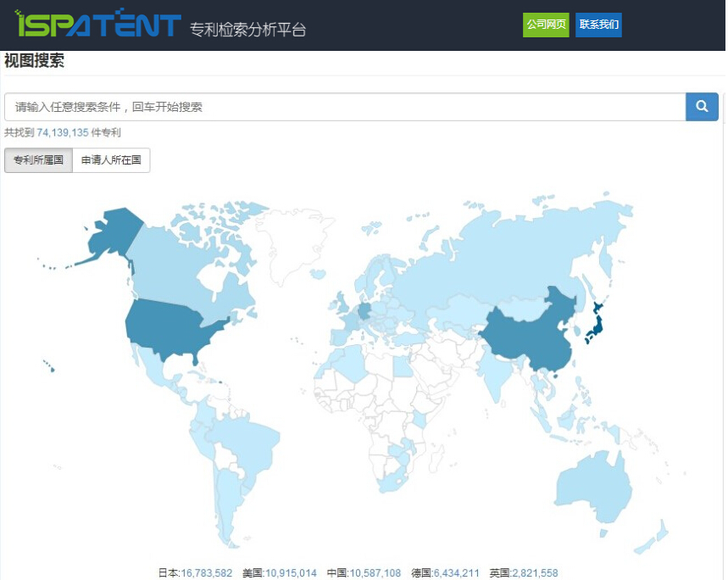Open the ISPATENT logo home link
728x580 pixels.
point(98,23)
